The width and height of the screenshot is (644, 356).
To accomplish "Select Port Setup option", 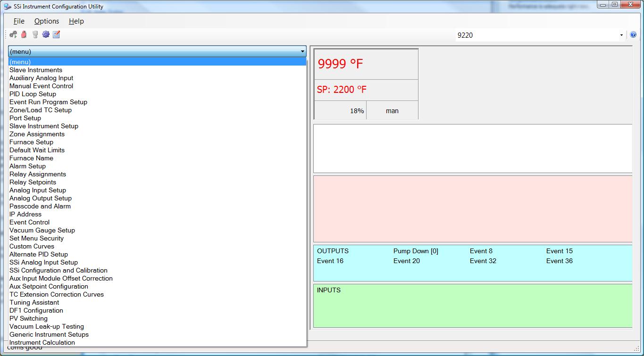I will pyautogui.click(x=157, y=118).
